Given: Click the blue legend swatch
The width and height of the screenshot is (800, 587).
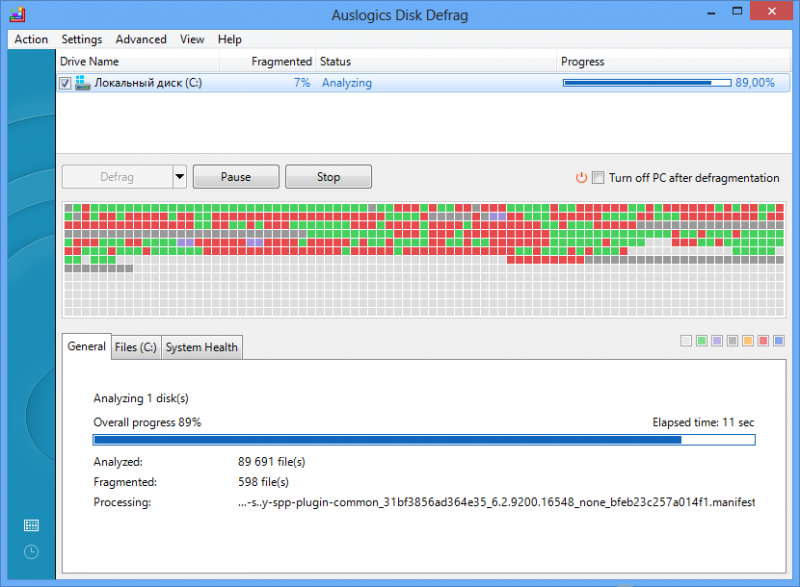Looking at the screenshot, I should [779, 341].
